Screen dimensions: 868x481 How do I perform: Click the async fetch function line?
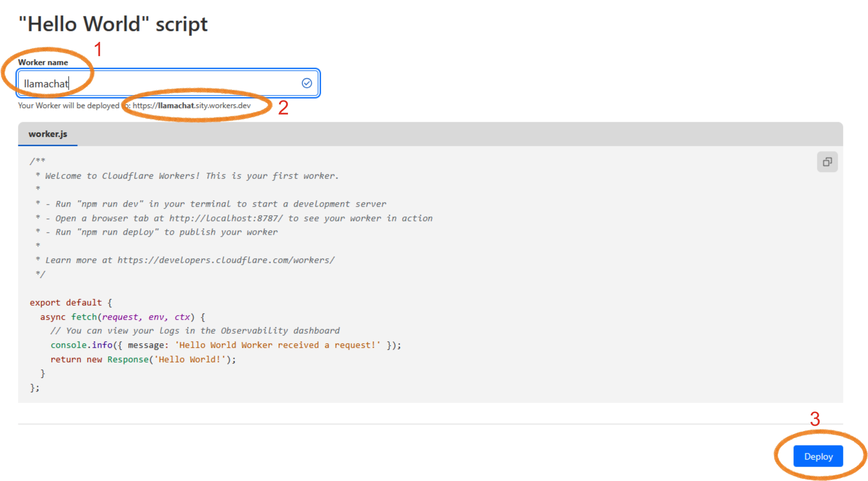tap(122, 317)
